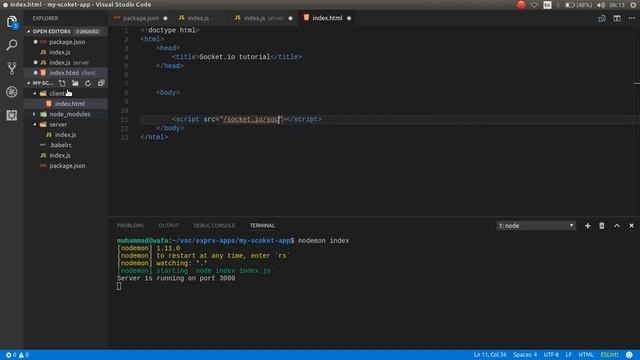Click errors and warnings count in status bar
Image resolution: width=640 pixels, height=360 pixels.
coord(17,355)
